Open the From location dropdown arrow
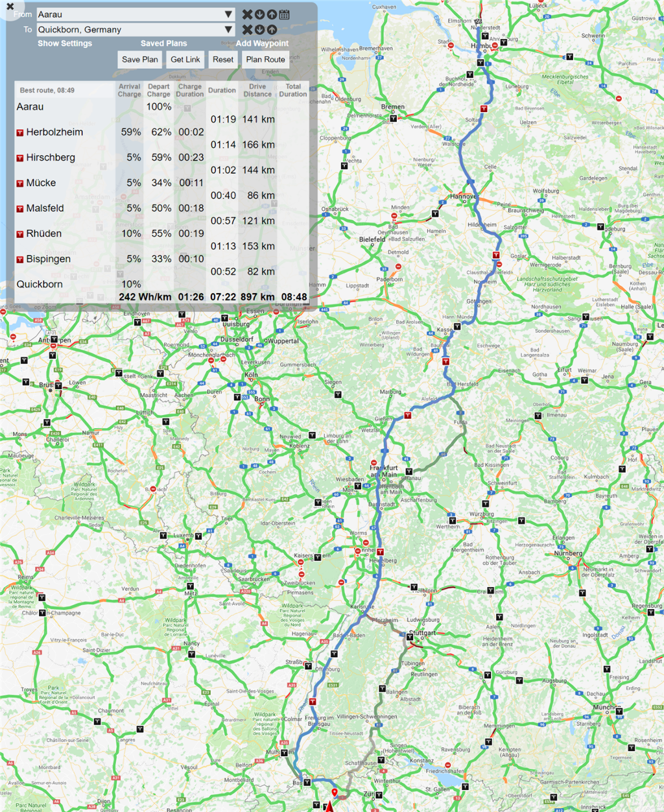Screen dimensions: 664x812 228,14
